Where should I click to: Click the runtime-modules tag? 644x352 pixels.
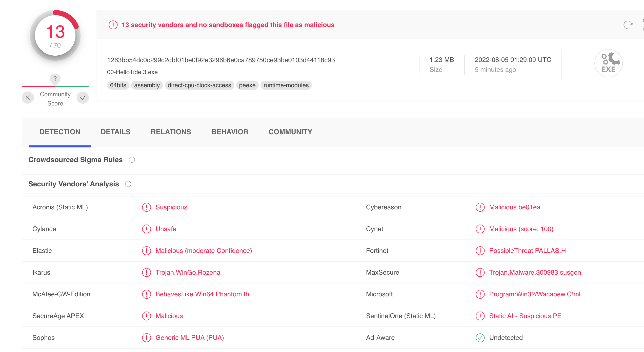pyautogui.click(x=286, y=85)
